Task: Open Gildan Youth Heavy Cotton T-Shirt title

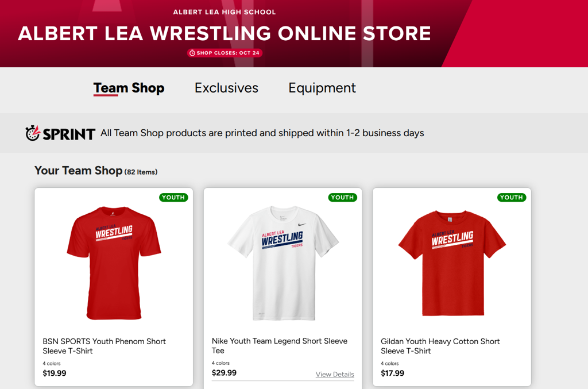Action: (440, 346)
